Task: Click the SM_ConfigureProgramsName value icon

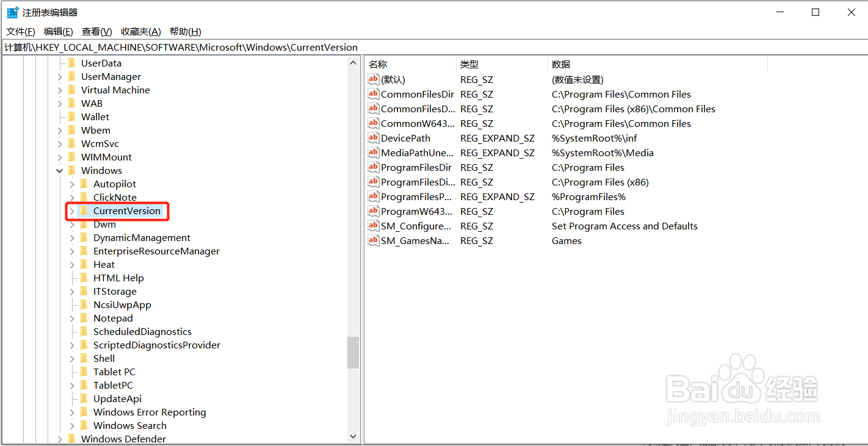Action: [x=374, y=226]
